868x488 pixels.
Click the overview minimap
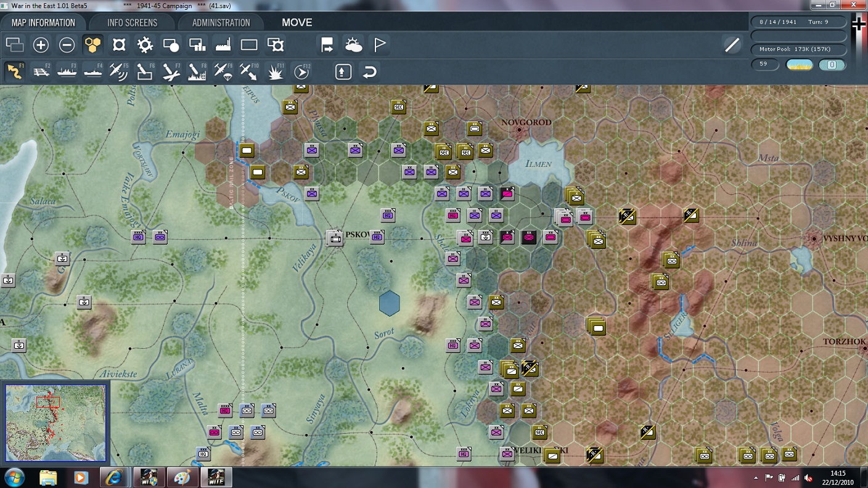(x=55, y=423)
